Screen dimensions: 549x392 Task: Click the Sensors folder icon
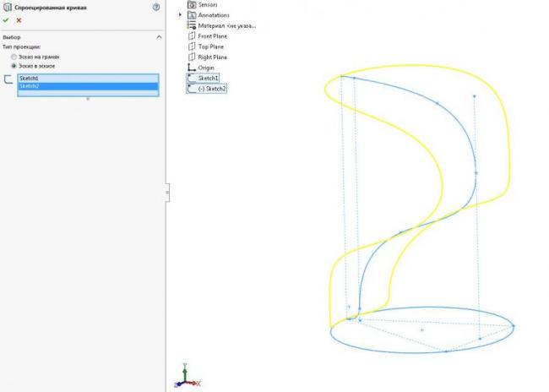pyautogui.click(x=192, y=4)
